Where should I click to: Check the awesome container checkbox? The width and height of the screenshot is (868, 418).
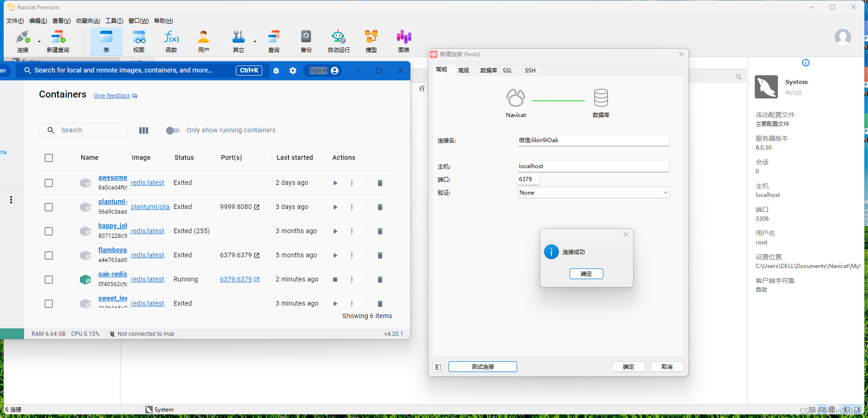coord(49,183)
